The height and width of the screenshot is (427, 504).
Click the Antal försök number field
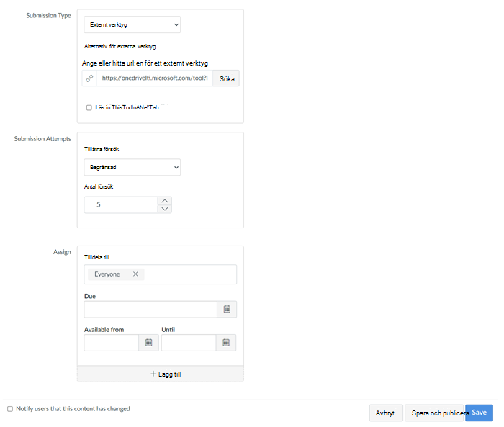(121, 204)
